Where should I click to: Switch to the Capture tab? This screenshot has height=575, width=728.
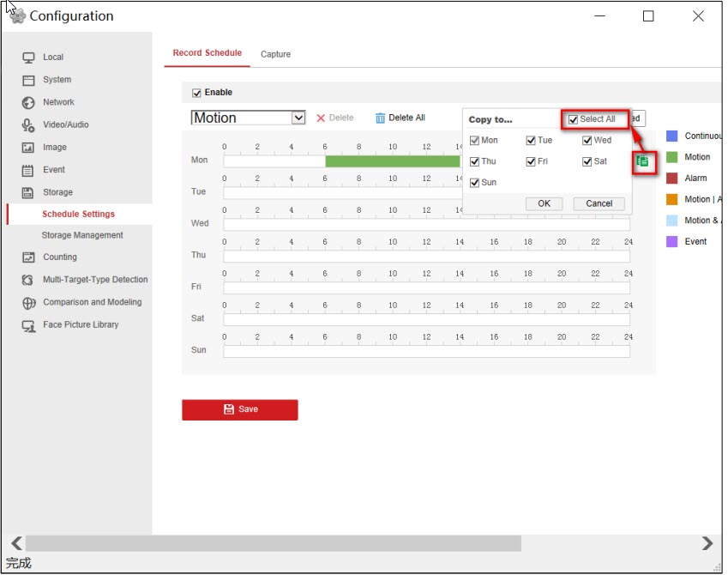click(275, 54)
